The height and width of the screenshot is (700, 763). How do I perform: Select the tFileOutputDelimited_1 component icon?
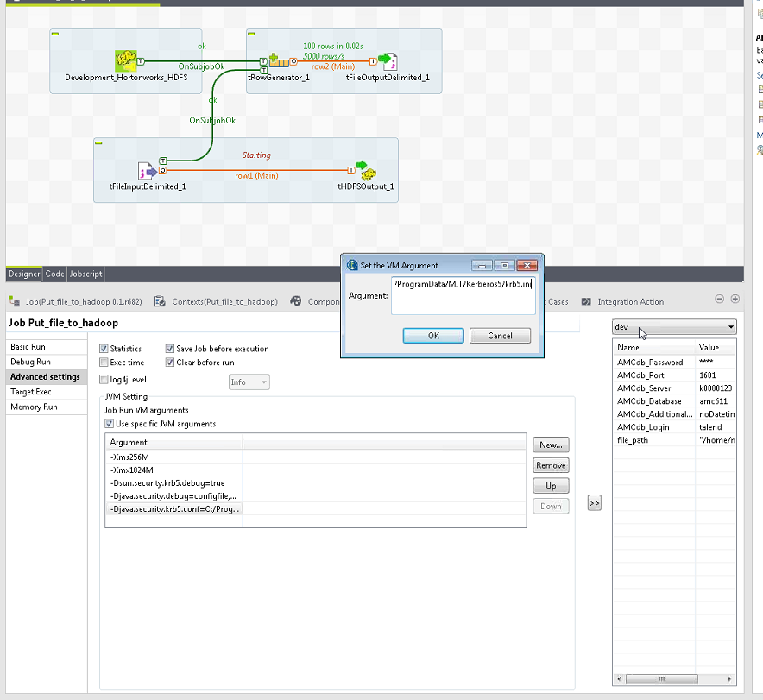click(388, 61)
